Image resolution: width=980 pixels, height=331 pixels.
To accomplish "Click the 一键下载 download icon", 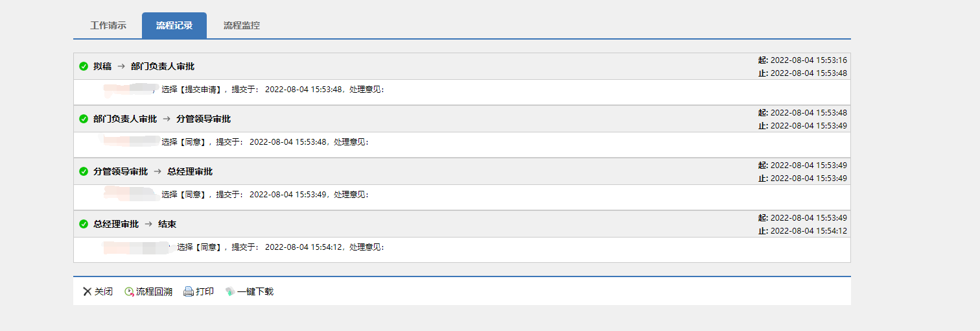I will (229, 292).
